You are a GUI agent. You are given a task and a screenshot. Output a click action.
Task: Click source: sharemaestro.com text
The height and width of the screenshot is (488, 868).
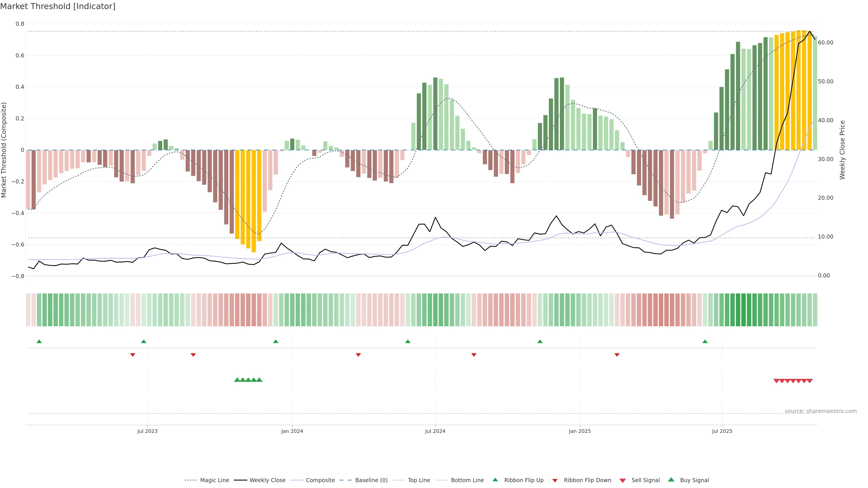click(821, 411)
